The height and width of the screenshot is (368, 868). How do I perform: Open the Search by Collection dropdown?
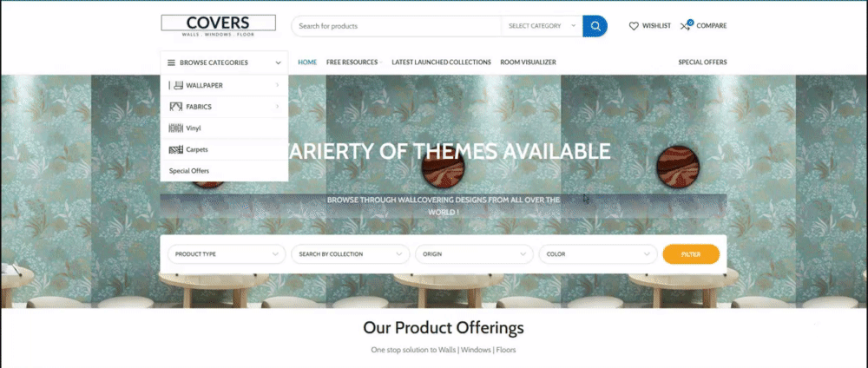(x=351, y=254)
